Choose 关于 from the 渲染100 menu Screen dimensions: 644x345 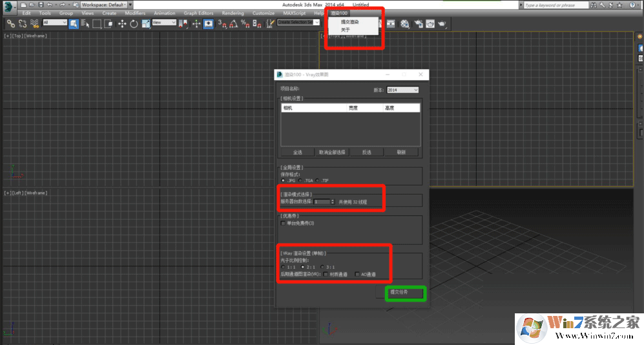[346, 30]
